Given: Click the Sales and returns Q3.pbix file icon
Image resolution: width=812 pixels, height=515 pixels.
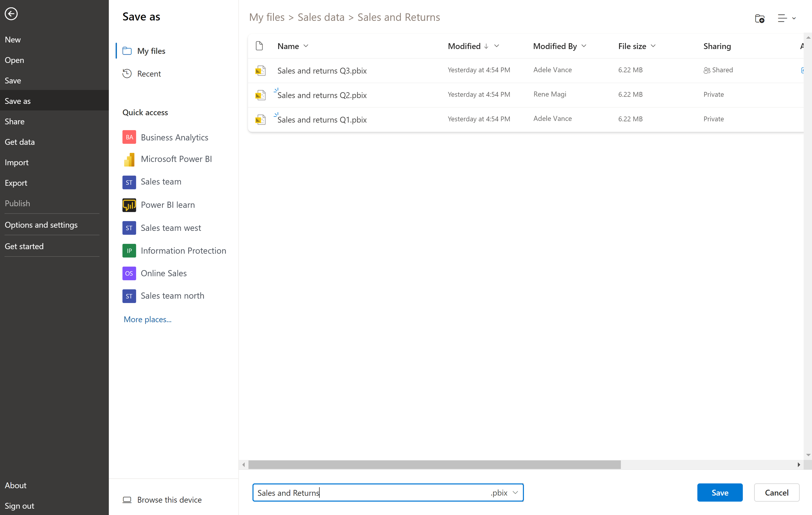Looking at the screenshot, I should coord(260,70).
